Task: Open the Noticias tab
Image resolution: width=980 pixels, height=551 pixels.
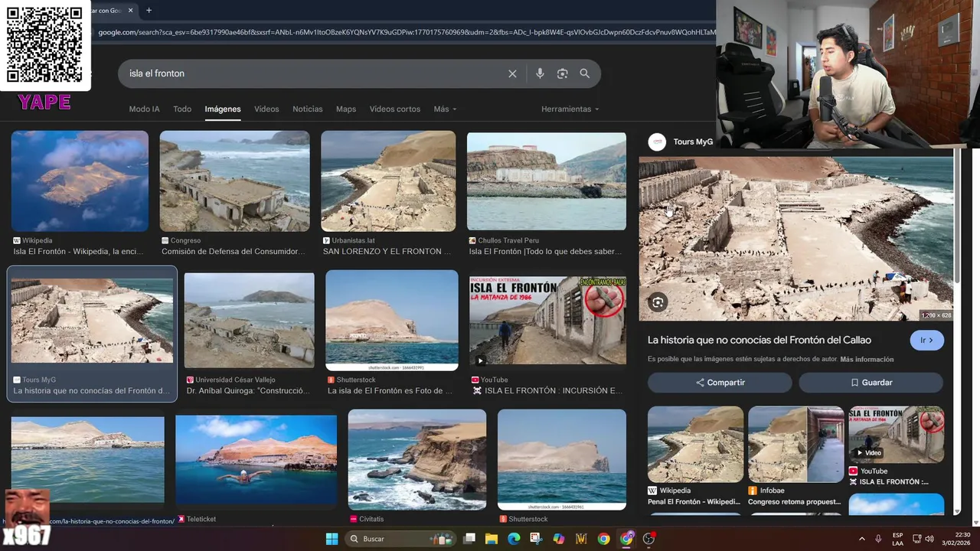Action: coord(308,109)
